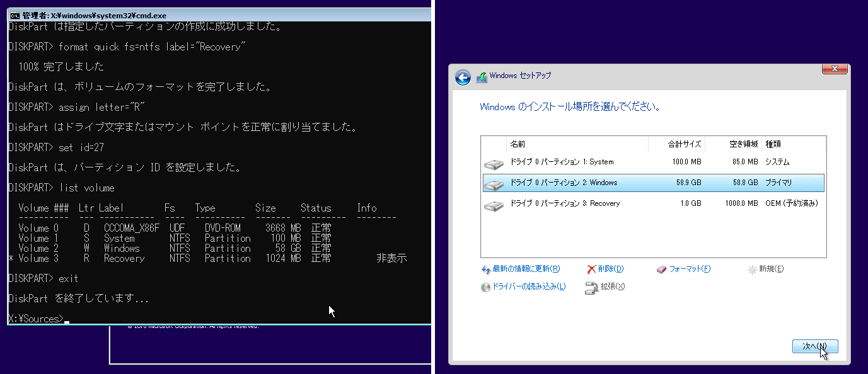Click the プライマリ type cell

pyautogui.click(x=778, y=183)
